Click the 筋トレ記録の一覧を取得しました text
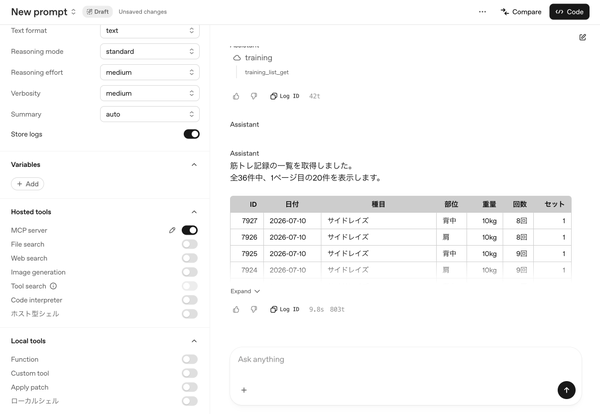 [292, 166]
